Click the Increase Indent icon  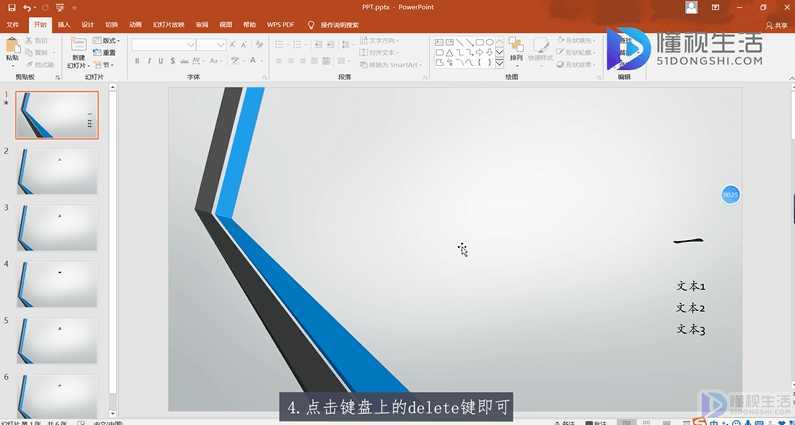click(x=330, y=45)
